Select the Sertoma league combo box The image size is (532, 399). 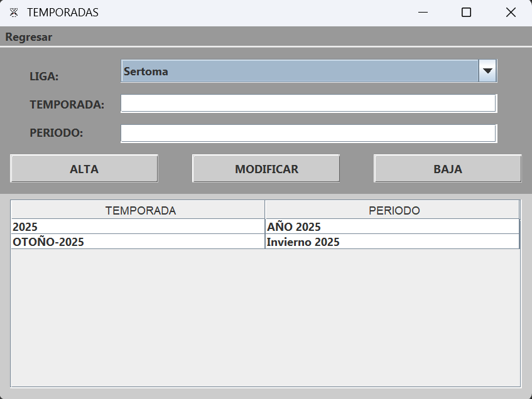tap(300, 72)
